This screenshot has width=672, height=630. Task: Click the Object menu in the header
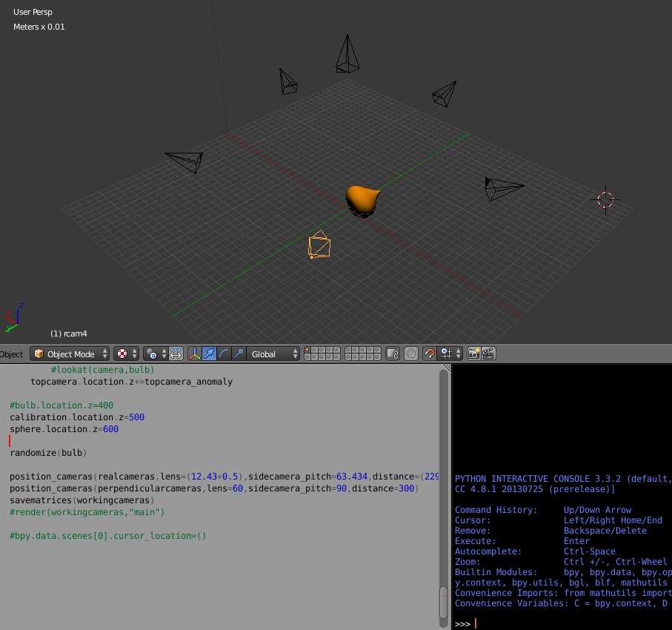pyautogui.click(x=11, y=354)
